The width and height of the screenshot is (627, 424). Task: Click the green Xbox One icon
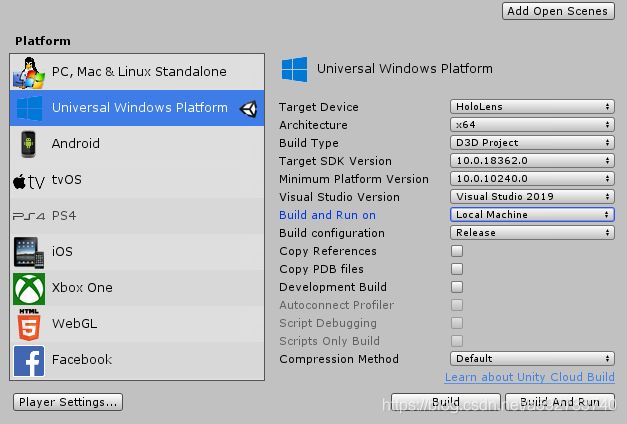29,288
